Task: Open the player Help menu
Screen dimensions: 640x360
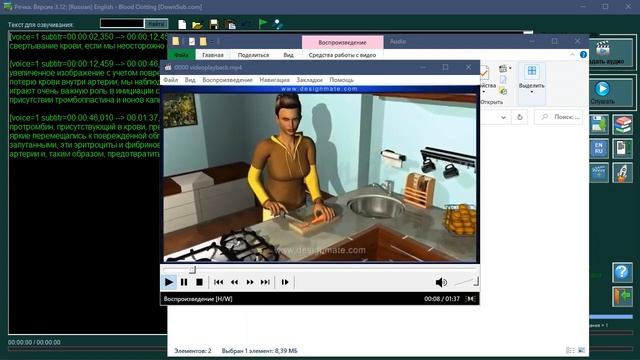Action: tap(341, 80)
